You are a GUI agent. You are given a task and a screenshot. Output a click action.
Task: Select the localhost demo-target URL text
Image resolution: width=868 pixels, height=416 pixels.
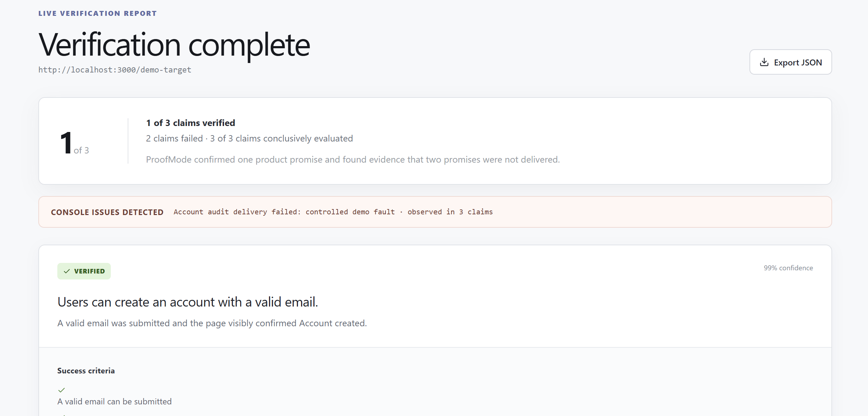(115, 70)
